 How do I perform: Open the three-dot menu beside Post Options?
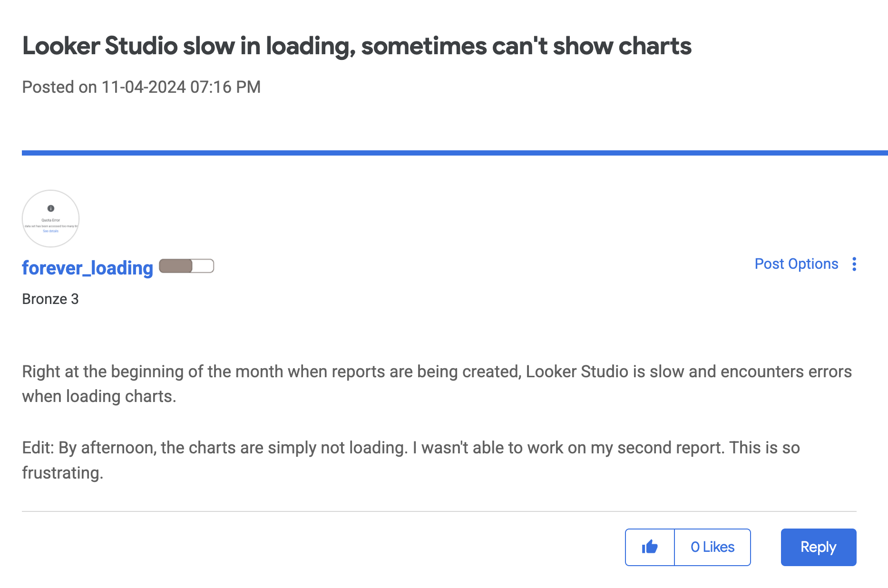coord(854,265)
